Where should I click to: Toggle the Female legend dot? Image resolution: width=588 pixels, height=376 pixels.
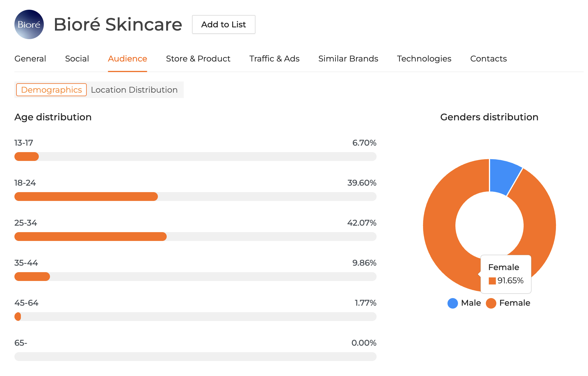click(491, 303)
